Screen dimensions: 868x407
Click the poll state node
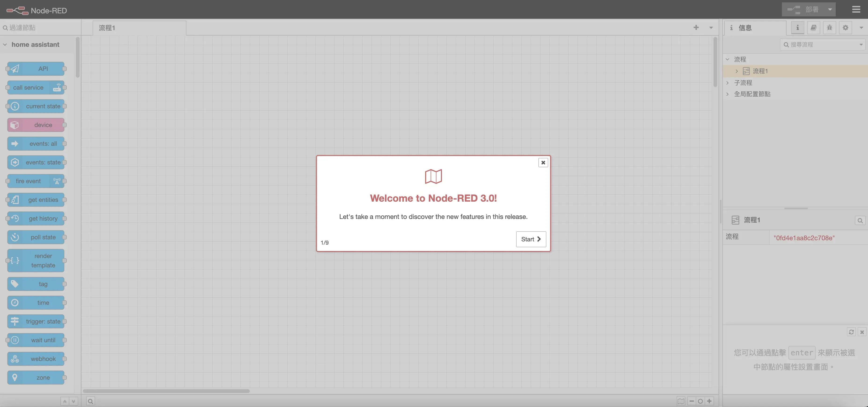(36, 237)
